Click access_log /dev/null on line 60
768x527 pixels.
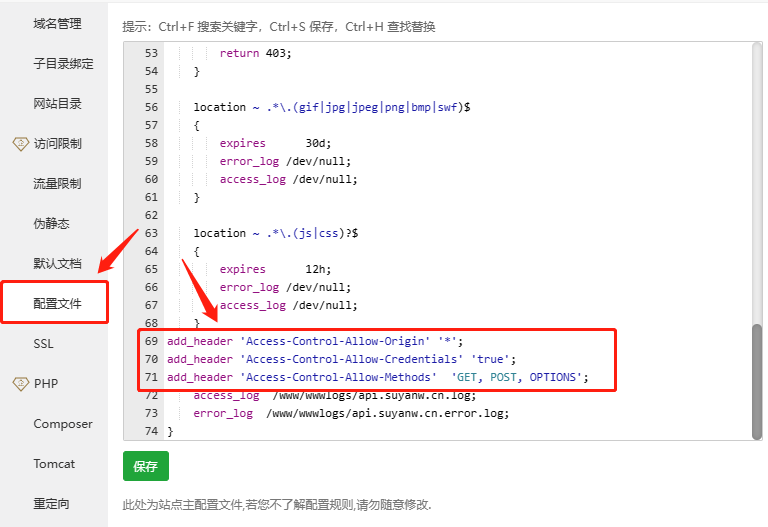(x=288, y=179)
